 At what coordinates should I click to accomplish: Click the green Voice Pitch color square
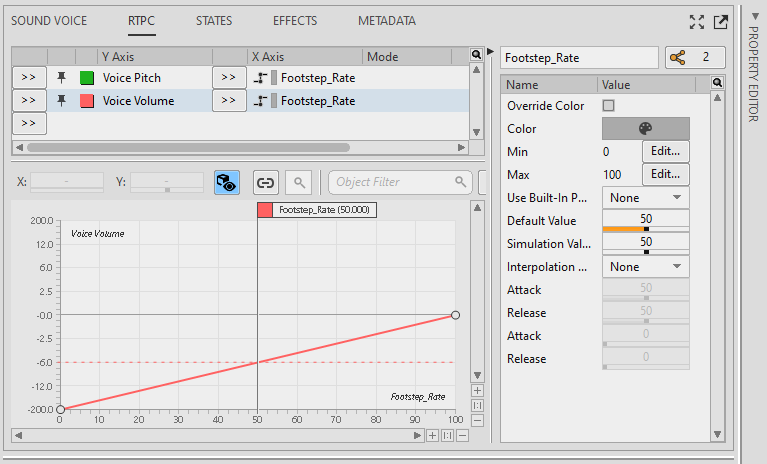[86, 77]
